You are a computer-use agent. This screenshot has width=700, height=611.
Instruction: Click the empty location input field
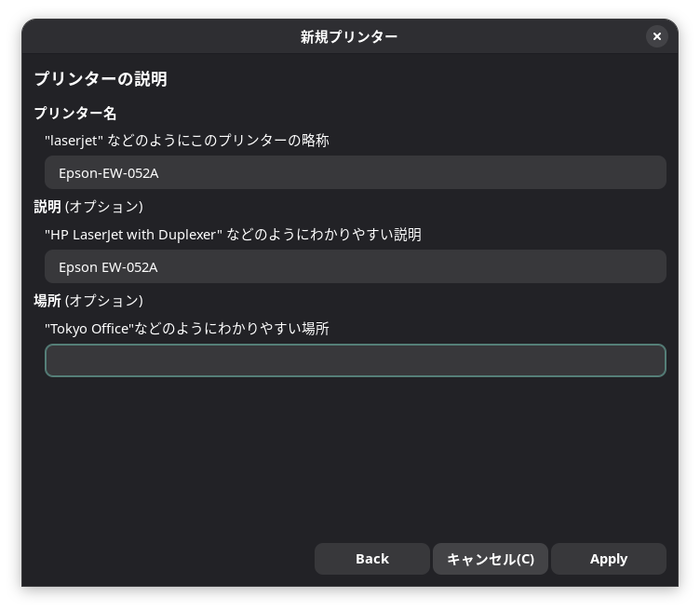pyautogui.click(x=356, y=360)
